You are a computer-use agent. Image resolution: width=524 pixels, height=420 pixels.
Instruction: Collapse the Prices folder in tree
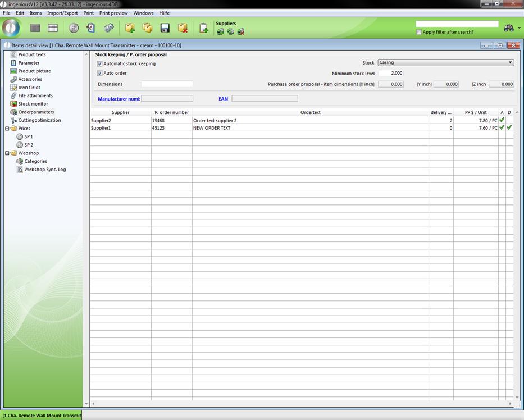pos(7,129)
